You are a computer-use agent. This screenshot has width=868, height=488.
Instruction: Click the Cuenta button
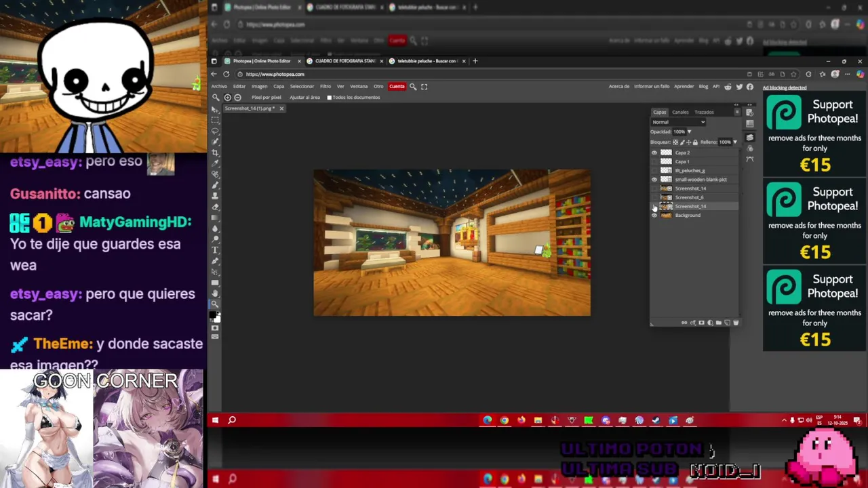pyautogui.click(x=397, y=86)
